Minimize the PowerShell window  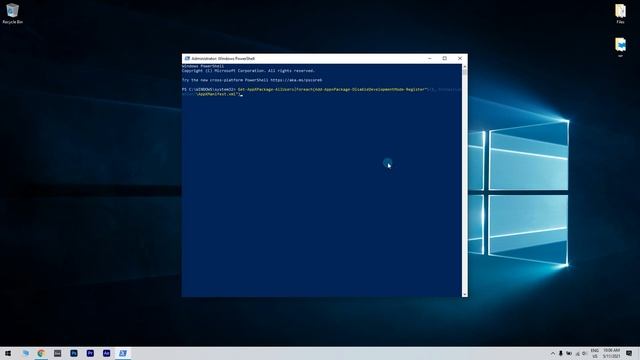click(x=429, y=58)
